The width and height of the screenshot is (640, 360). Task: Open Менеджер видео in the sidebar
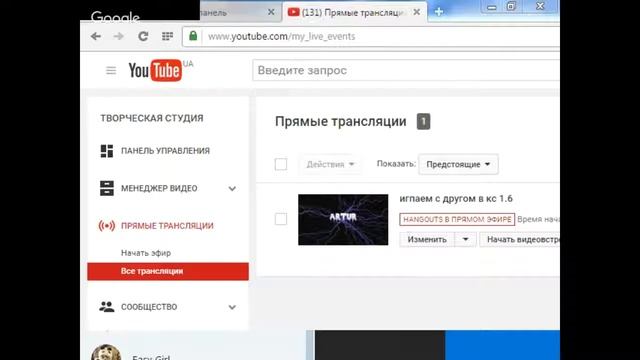pyautogui.click(x=159, y=189)
